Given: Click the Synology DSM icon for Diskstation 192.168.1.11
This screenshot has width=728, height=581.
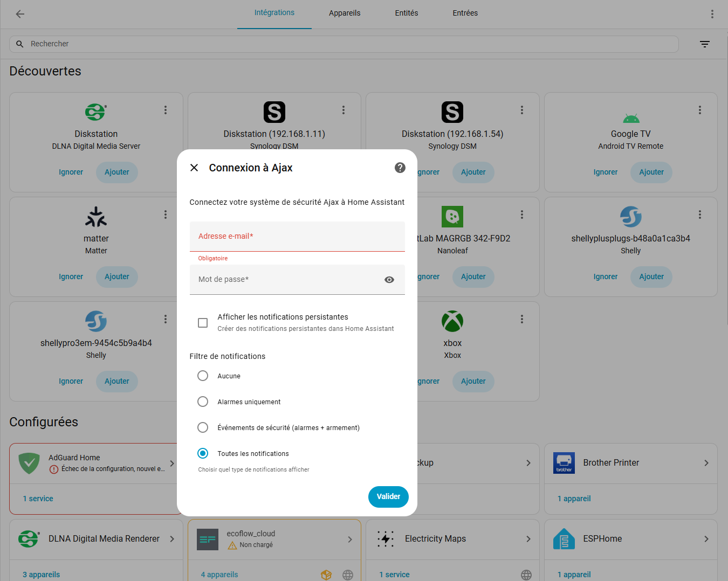Looking at the screenshot, I should point(274,112).
